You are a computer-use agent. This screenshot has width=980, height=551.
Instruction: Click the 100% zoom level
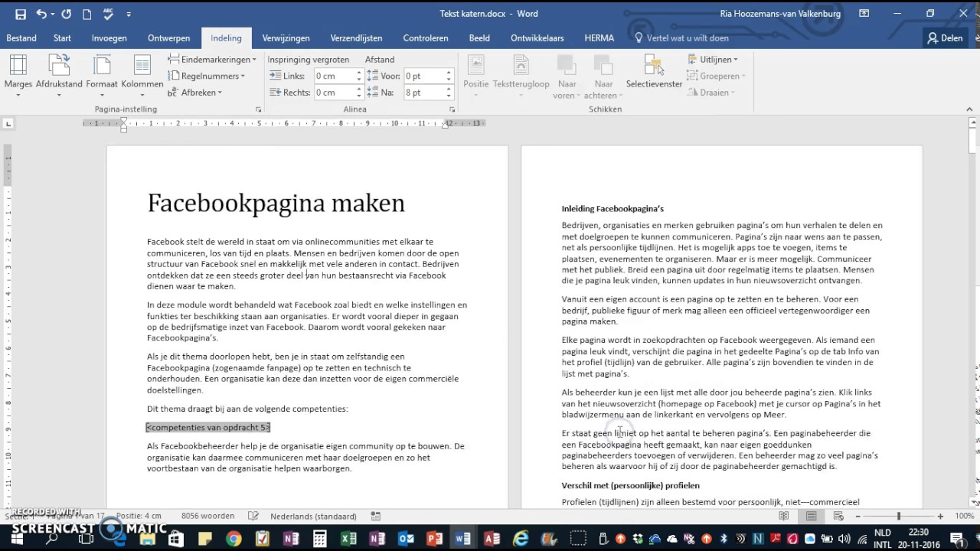964,517
